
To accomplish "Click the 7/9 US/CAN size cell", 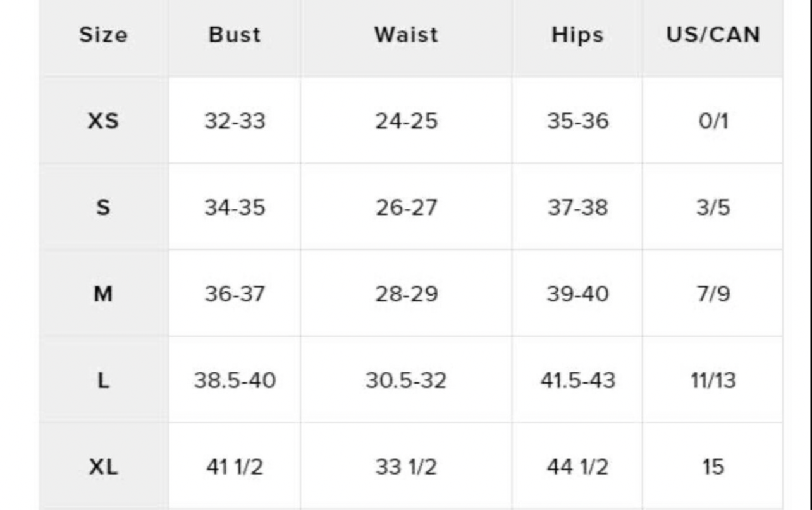I will click(713, 293).
